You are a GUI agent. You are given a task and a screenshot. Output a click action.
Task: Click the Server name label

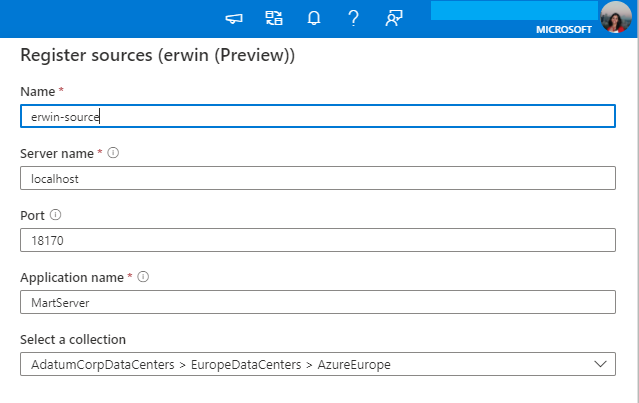click(x=57, y=153)
